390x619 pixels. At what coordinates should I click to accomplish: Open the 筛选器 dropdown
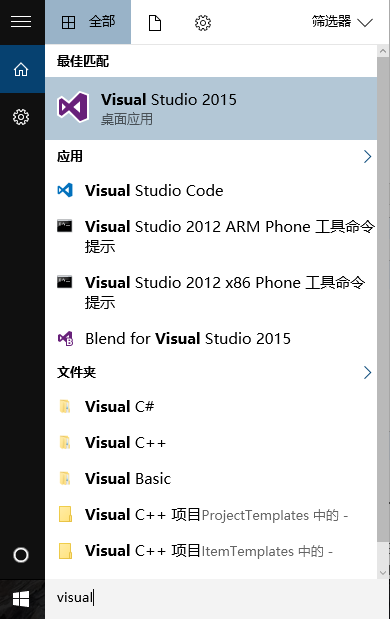pos(342,22)
